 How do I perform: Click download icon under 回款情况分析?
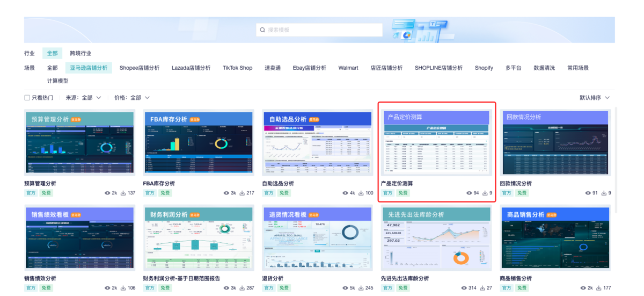[604, 193]
